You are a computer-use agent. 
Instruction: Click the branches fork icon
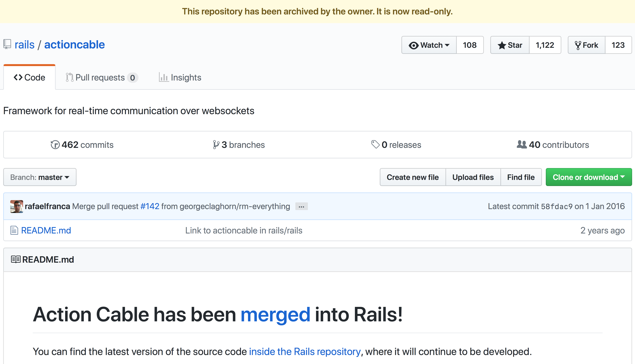coord(216,145)
